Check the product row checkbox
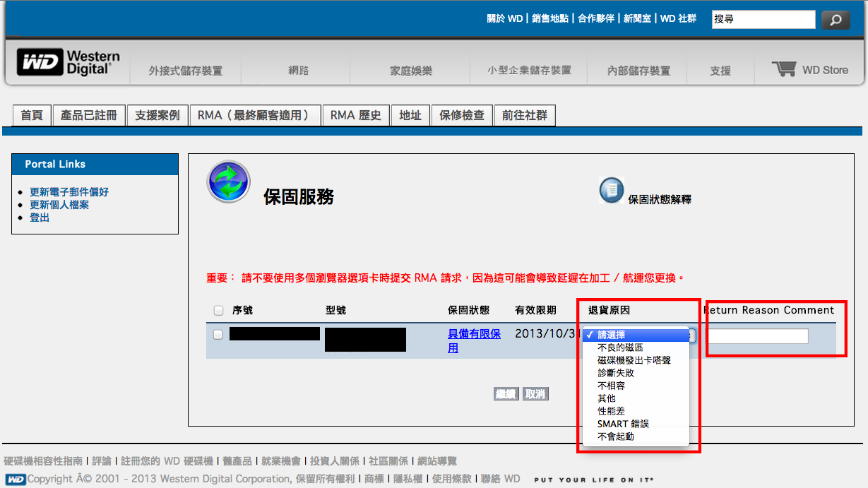The height and width of the screenshot is (488, 868). point(218,335)
